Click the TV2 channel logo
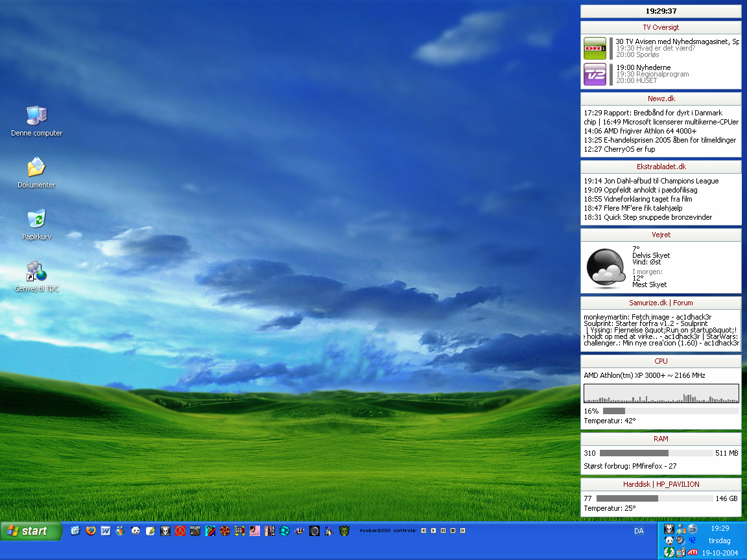 [x=595, y=75]
